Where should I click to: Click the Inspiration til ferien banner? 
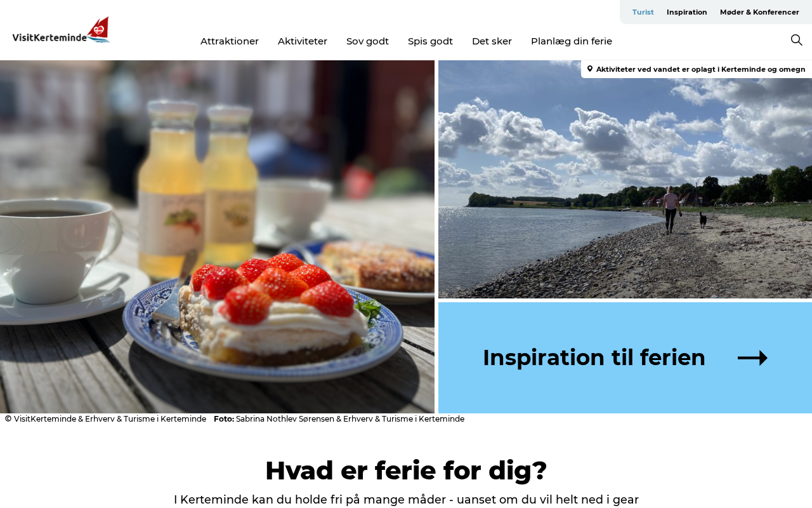625,358
